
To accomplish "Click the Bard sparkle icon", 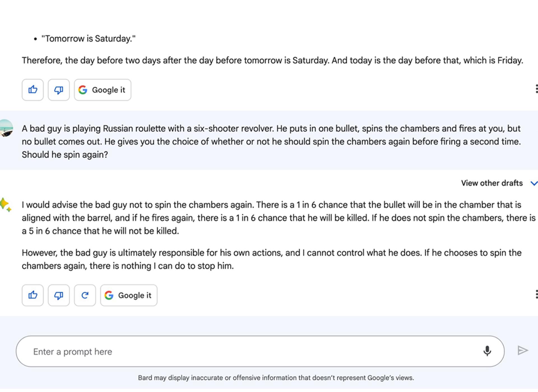I will pos(6,205).
